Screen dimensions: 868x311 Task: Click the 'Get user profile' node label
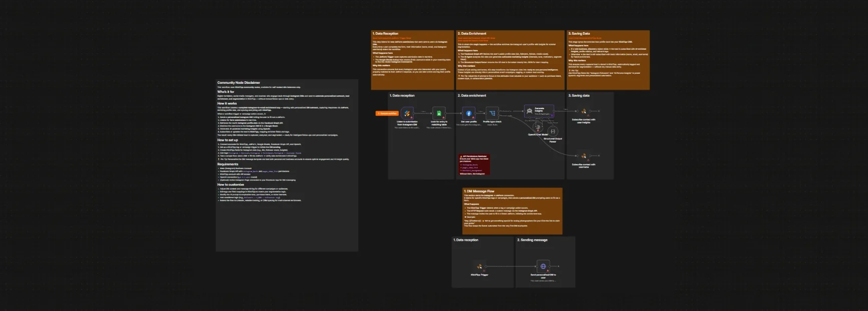pyautogui.click(x=469, y=121)
